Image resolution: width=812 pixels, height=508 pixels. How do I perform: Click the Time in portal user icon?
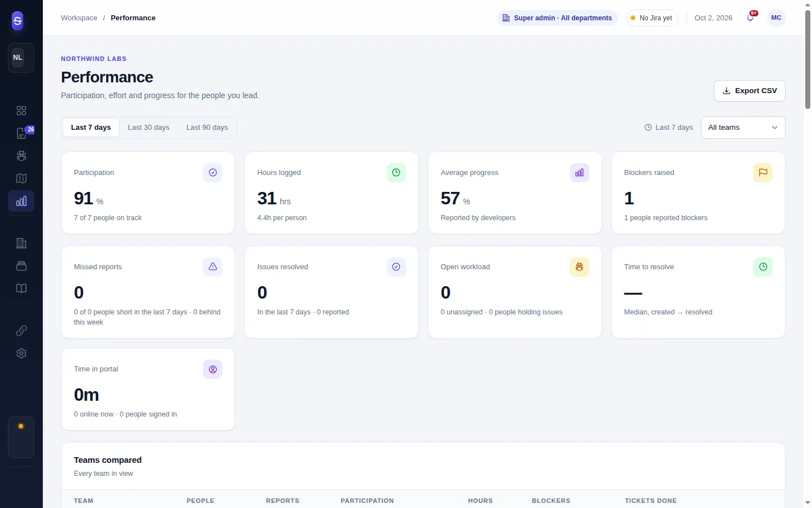click(213, 369)
